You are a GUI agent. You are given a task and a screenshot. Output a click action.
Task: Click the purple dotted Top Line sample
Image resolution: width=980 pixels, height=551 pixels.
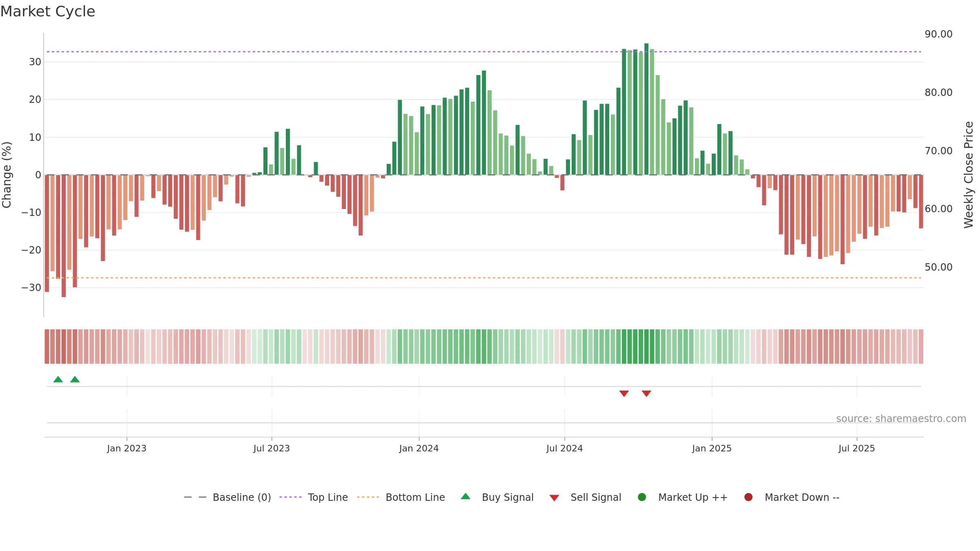click(290, 497)
